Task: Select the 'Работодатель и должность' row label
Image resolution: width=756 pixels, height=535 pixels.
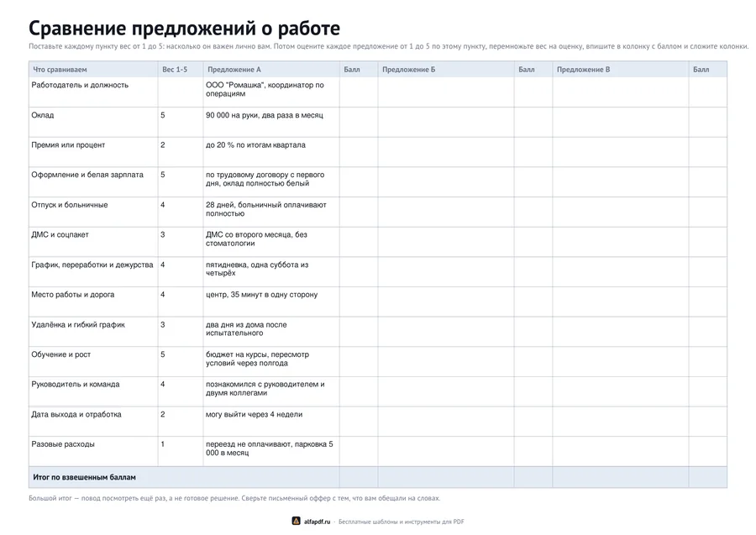Action: 80,85
